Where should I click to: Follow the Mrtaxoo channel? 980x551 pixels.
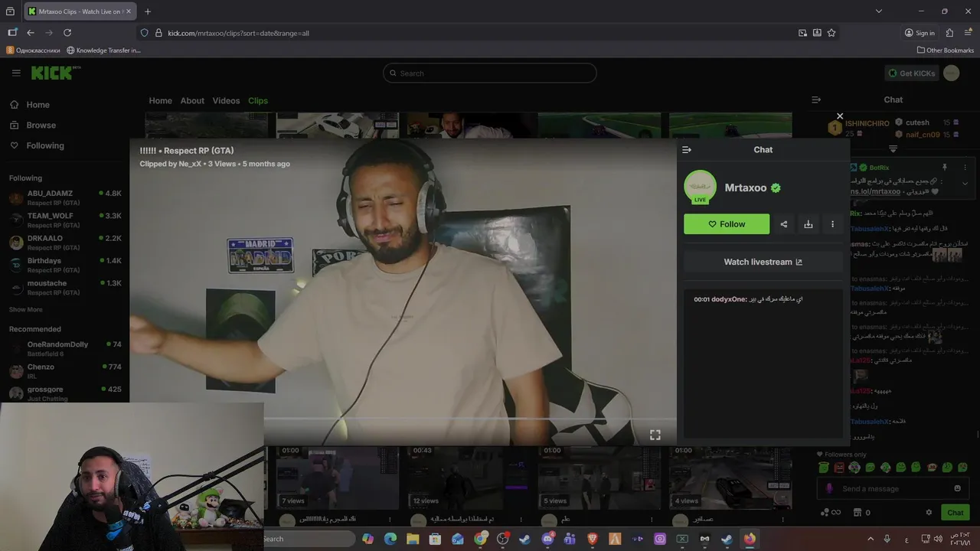[727, 224]
